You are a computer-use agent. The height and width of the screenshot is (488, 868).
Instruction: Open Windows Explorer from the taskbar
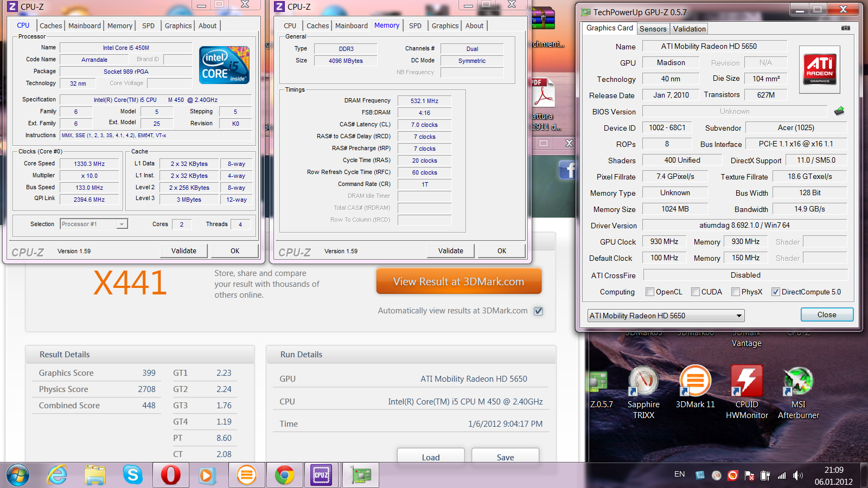click(95, 476)
